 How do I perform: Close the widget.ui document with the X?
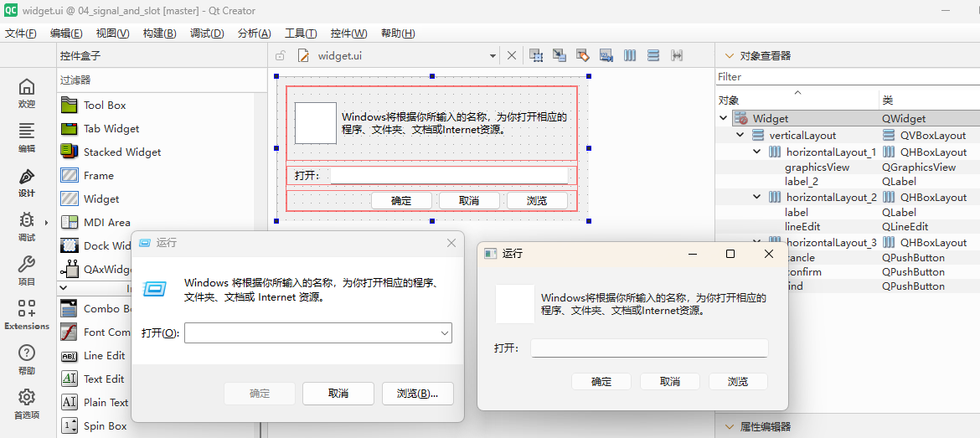(x=511, y=55)
